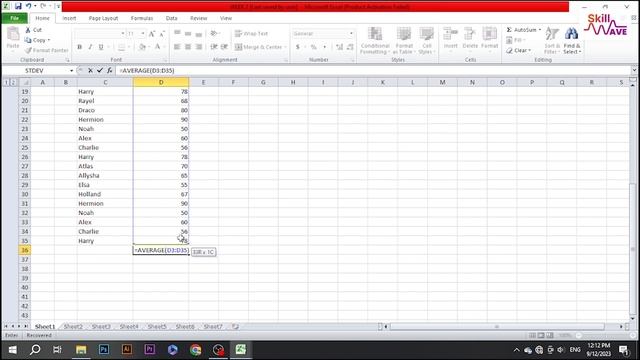This screenshot has height=360, width=640.
Task: Decrease font size with the small A icon
Action: [x=162, y=34]
